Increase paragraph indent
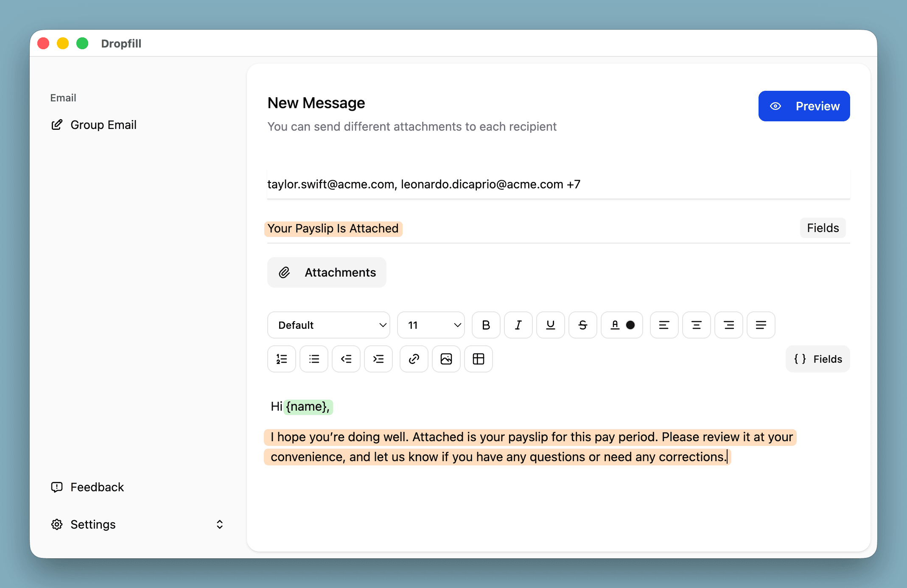The width and height of the screenshot is (907, 588). click(x=378, y=359)
